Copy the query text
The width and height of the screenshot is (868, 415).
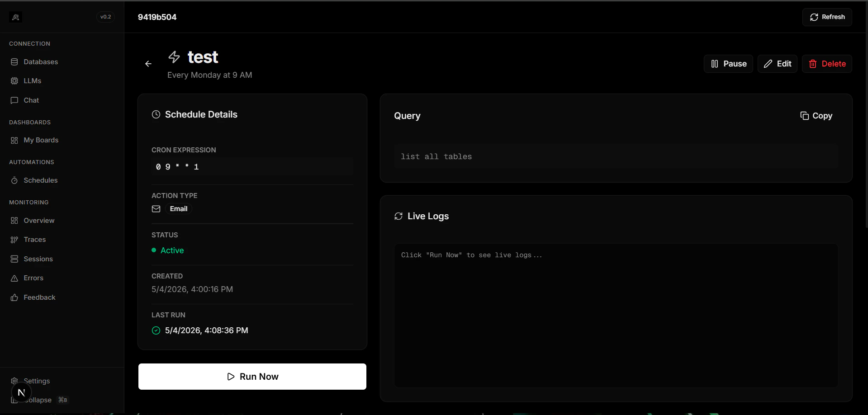click(x=816, y=116)
